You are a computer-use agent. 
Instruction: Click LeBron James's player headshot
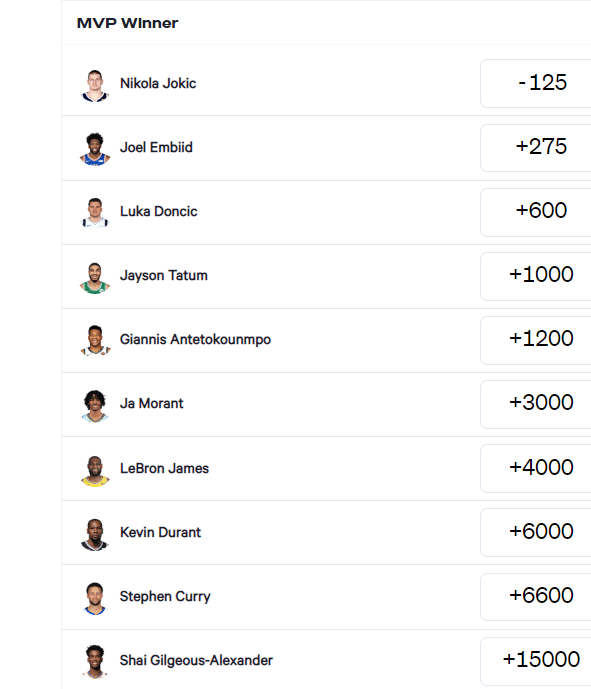click(x=95, y=470)
